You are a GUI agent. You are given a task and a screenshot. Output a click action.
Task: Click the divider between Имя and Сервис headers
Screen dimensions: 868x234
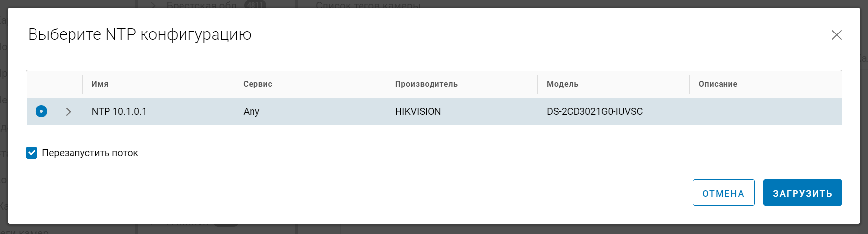[234, 84]
